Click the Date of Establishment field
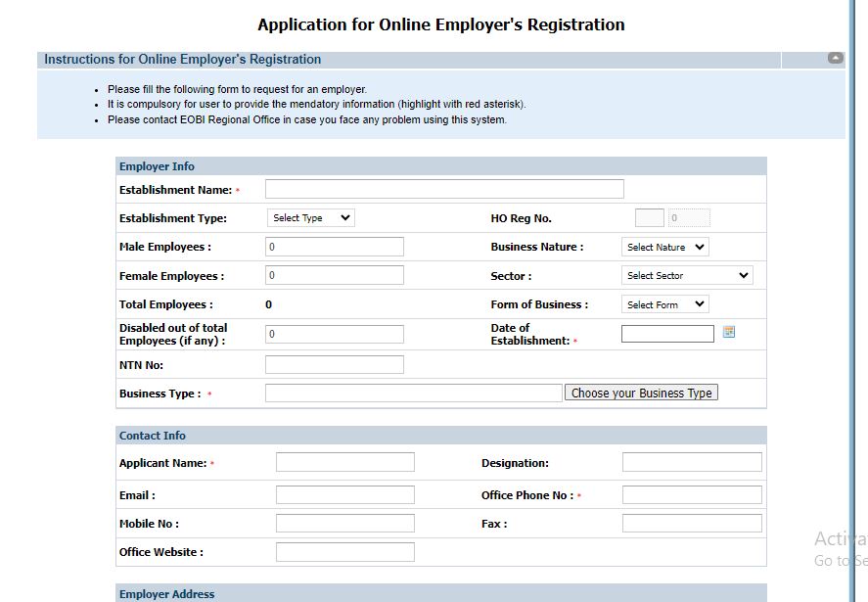The height and width of the screenshot is (602, 868). click(667, 334)
